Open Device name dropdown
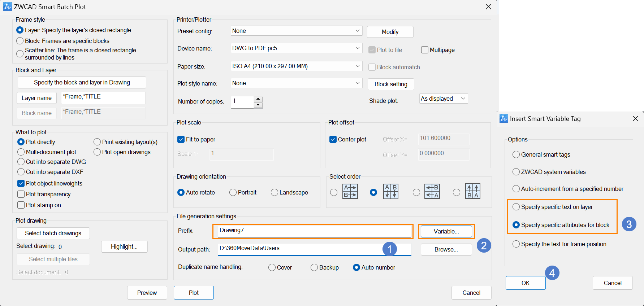 tap(297, 48)
